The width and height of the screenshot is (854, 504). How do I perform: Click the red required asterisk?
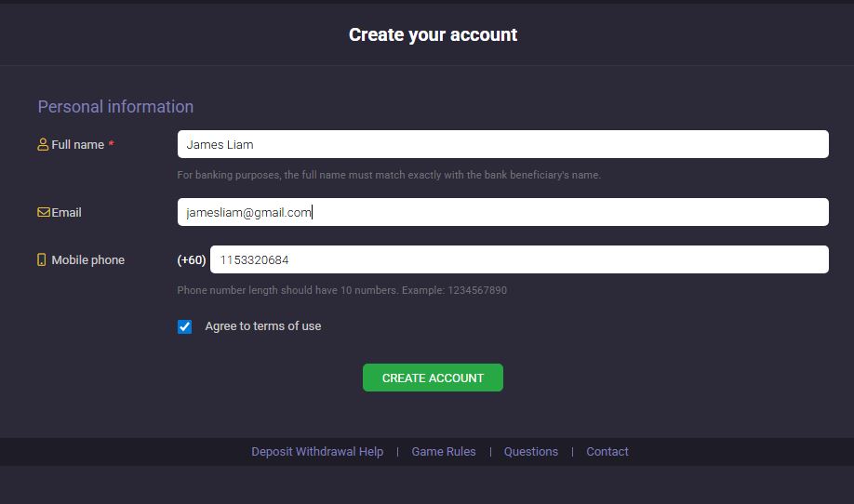click(112, 145)
